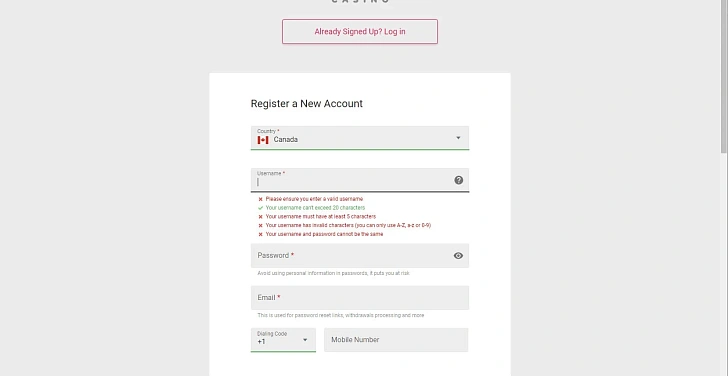Click the Dialing Code dropdown arrow
Screen dimensions: 728x376
(305, 340)
